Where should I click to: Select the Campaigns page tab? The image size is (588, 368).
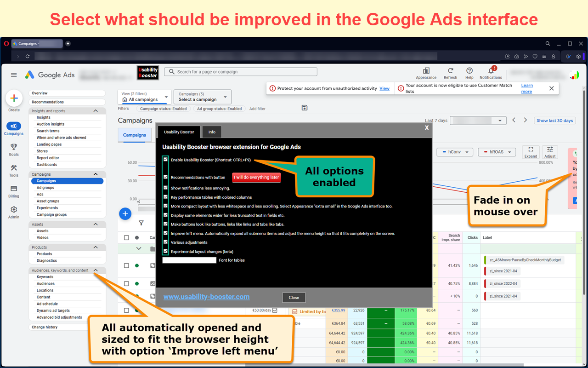(135, 135)
